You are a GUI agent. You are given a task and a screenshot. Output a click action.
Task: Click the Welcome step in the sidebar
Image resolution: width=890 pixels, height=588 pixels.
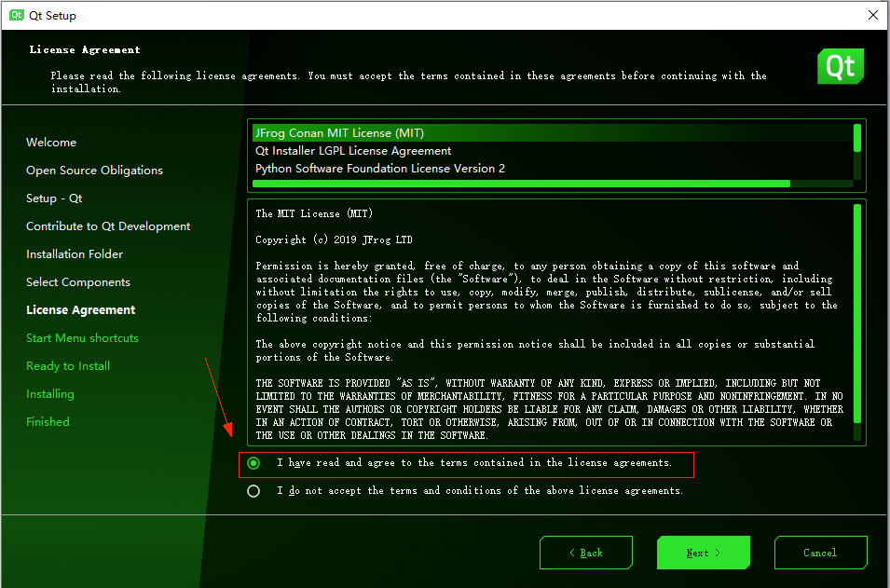pos(51,143)
